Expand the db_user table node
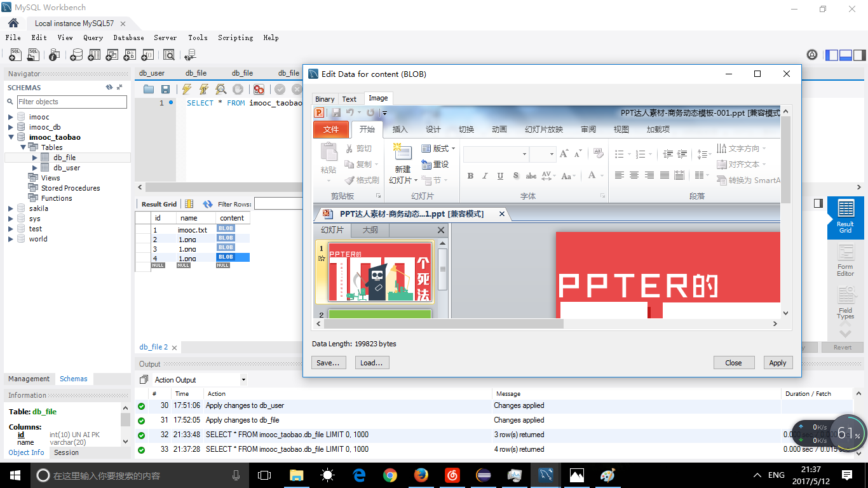This screenshot has width=868, height=488. point(35,168)
